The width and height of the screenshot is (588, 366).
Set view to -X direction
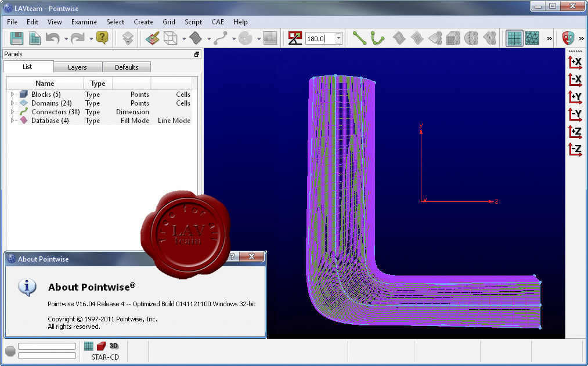point(575,80)
